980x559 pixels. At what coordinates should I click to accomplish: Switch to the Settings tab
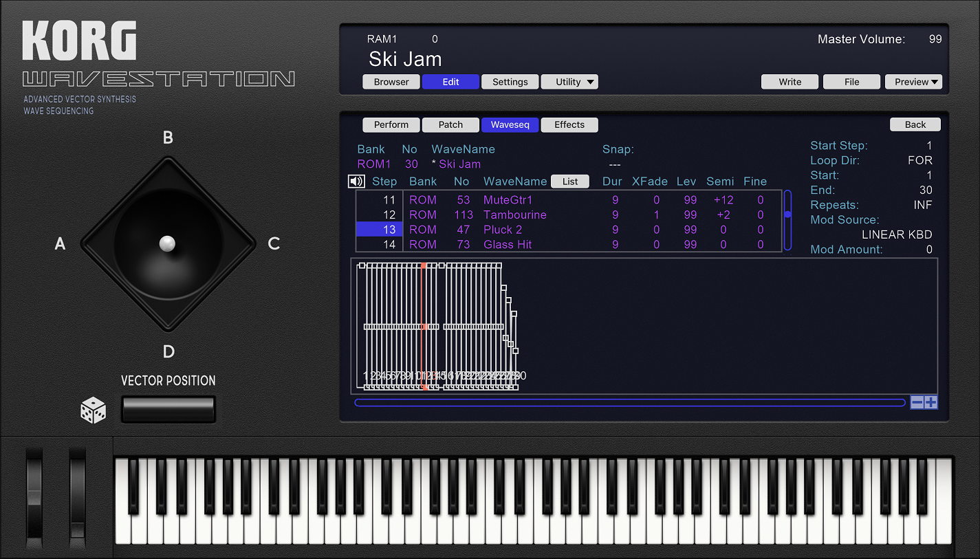click(510, 81)
